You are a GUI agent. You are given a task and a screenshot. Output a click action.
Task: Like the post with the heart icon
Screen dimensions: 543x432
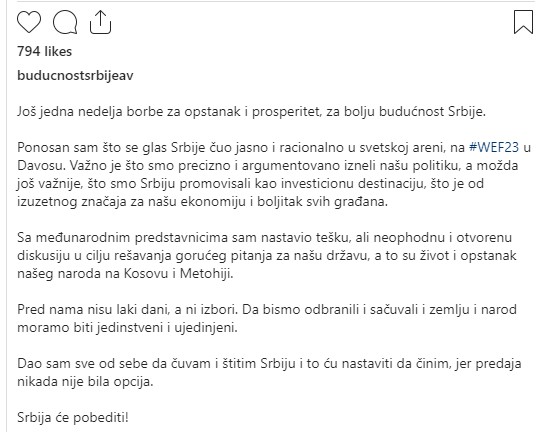(x=29, y=22)
